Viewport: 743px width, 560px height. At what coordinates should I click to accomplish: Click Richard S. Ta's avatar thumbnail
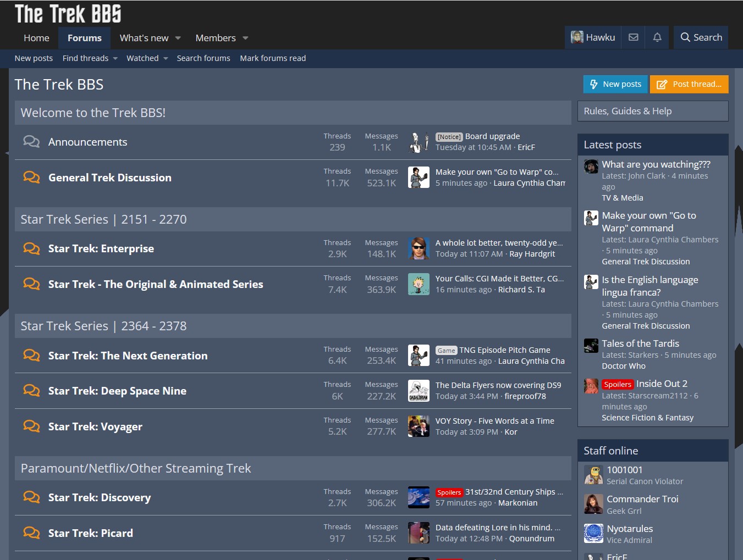coord(419,284)
